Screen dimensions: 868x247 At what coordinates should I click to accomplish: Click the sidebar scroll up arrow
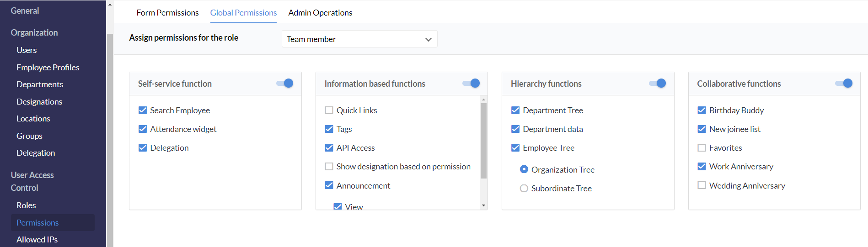coord(110,5)
